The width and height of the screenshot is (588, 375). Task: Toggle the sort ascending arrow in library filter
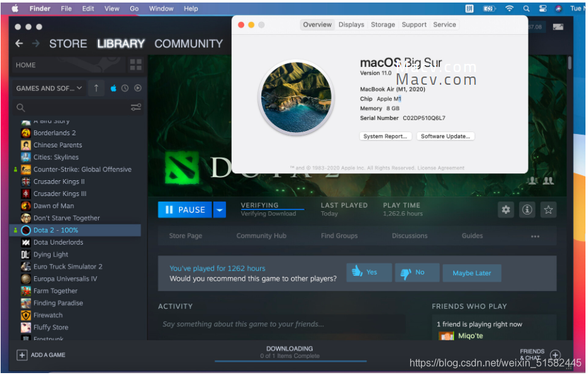tap(96, 89)
